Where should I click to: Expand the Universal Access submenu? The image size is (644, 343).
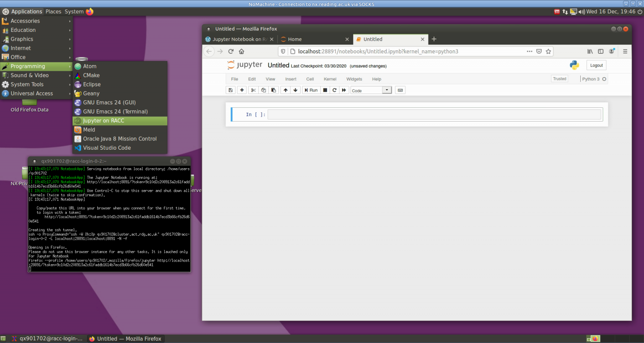click(36, 94)
